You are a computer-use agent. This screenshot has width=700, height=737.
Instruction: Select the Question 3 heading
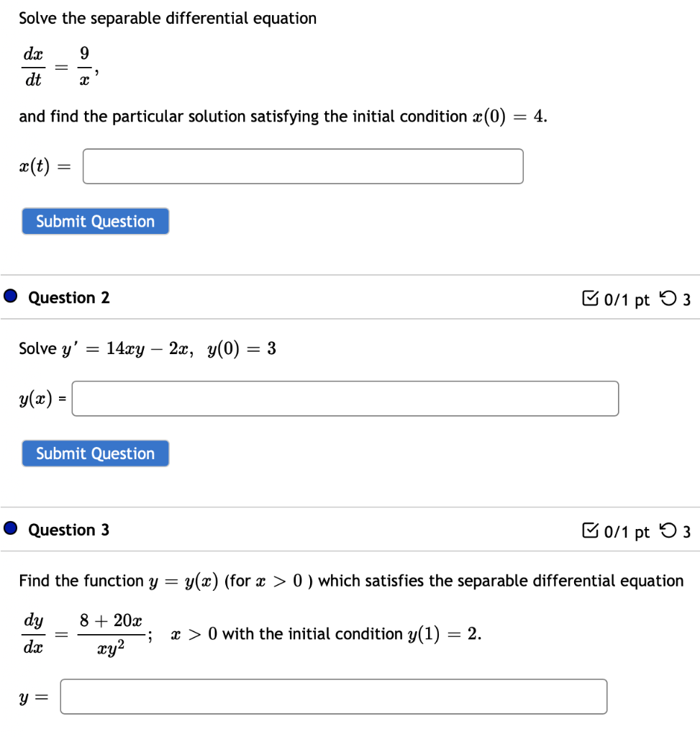pyautogui.click(x=68, y=530)
